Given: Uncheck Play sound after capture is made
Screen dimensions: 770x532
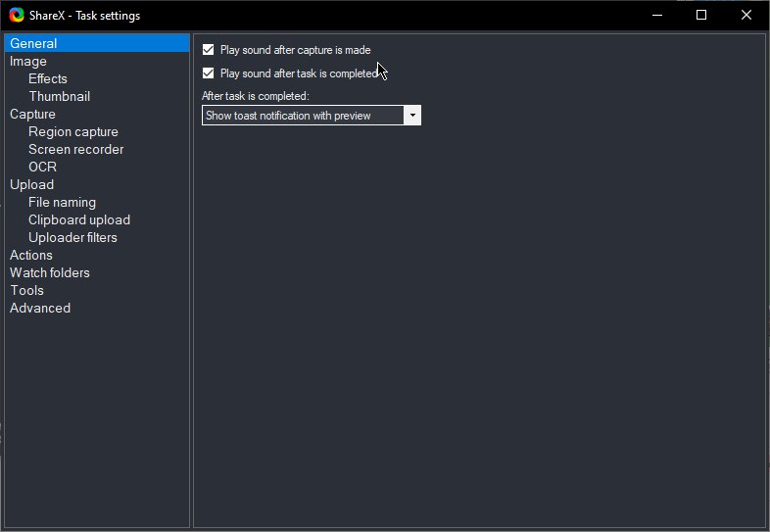Looking at the screenshot, I should [209, 50].
